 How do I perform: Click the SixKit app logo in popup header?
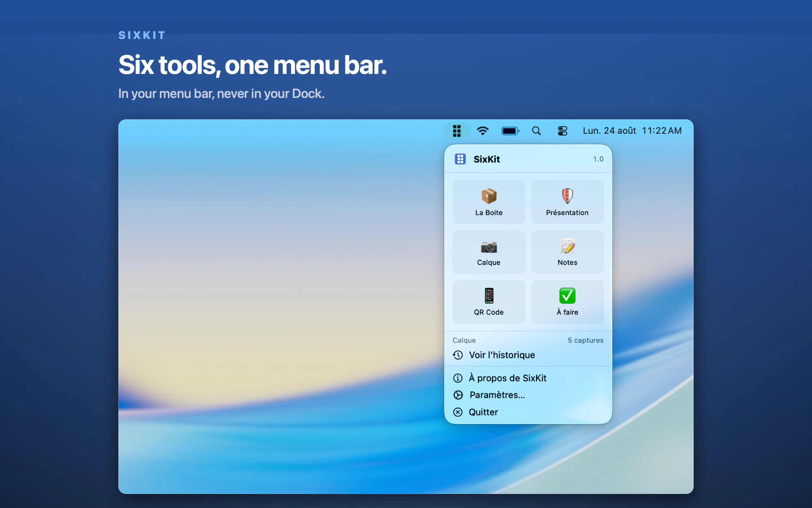coord(460,159)
